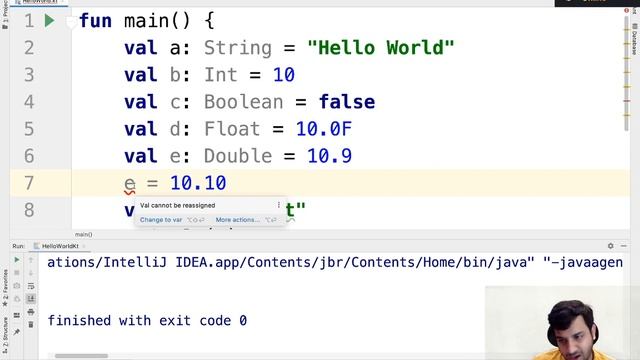640x360 pixels.
Task: Click the error-underlined variable e on line 7
Action: coord(130,183)
